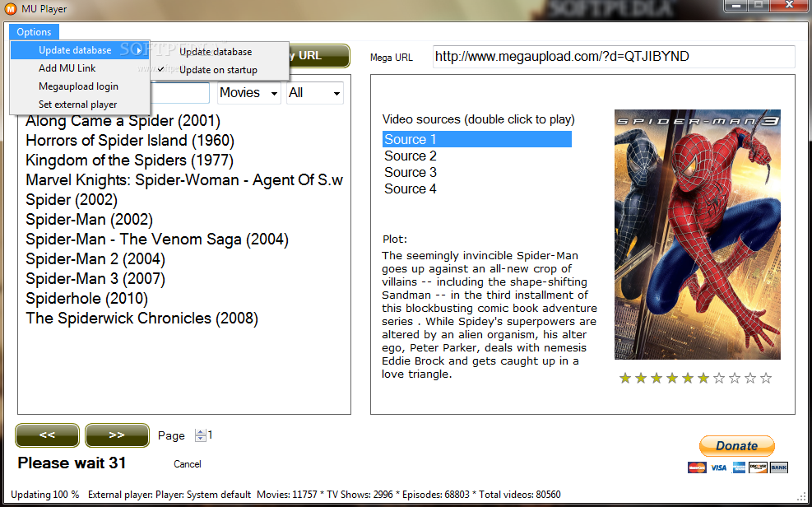Select Spider (2002) in list
Viewport: 812px width, 507px height.
pyautogui.click(x=72, y=199)
